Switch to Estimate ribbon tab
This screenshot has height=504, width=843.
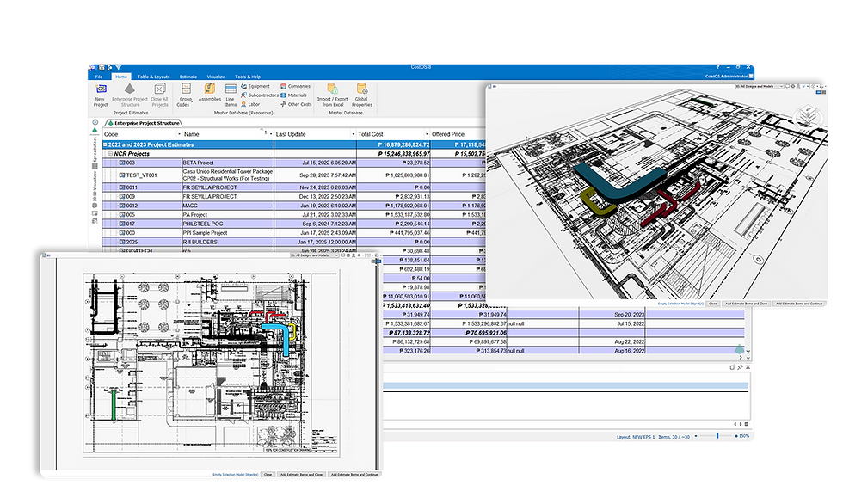click(188, 77)
